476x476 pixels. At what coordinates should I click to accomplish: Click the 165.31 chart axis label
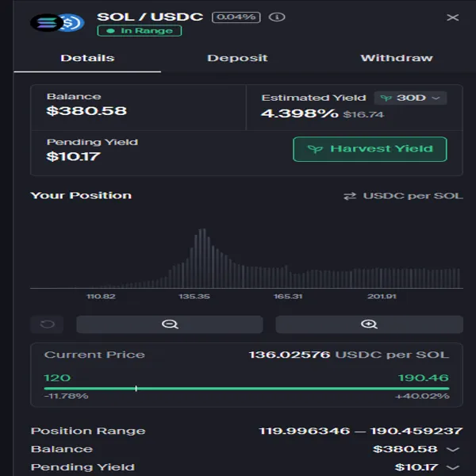point(288,297)
